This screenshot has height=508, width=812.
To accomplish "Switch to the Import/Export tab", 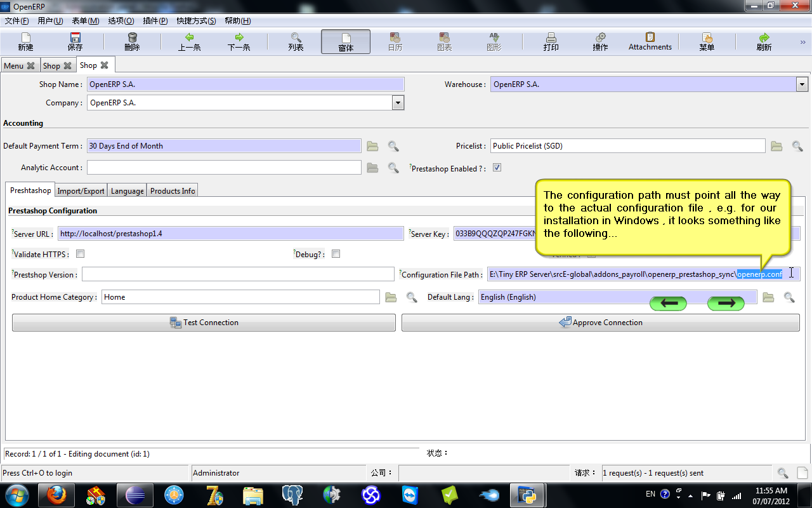I will point(81,191).
